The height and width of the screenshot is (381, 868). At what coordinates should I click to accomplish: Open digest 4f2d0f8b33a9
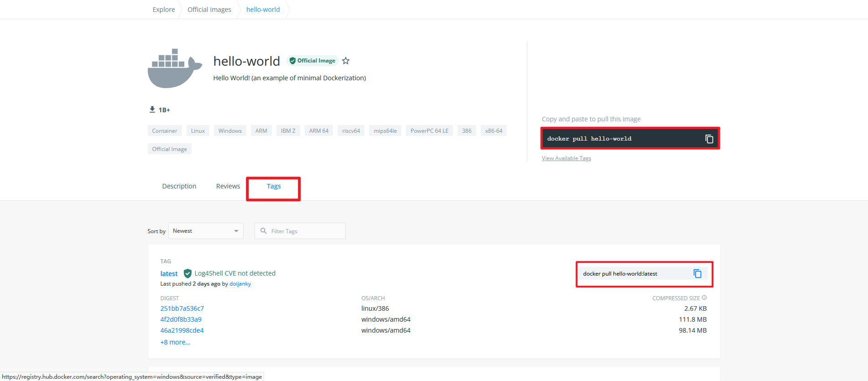coord(181,319)
